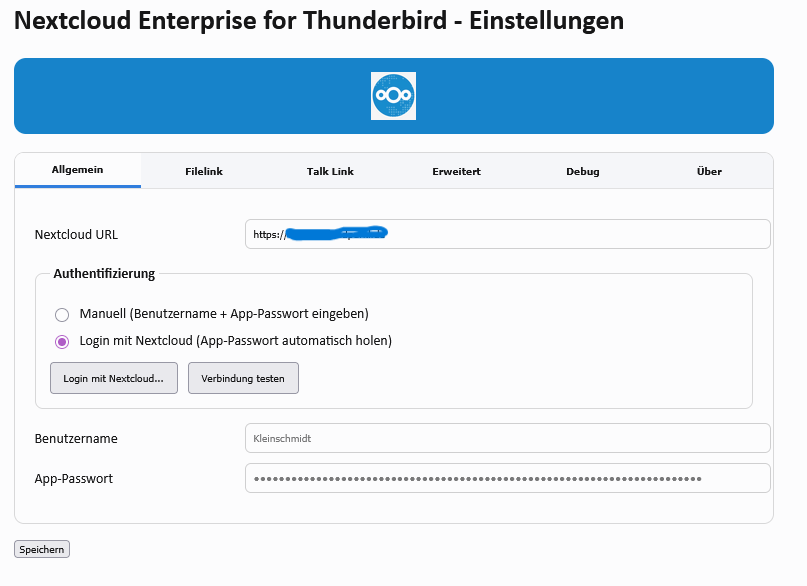807x586 pixels.
Task: Choose the Login mit Nextcloud radio option
Action: (62, 341)
